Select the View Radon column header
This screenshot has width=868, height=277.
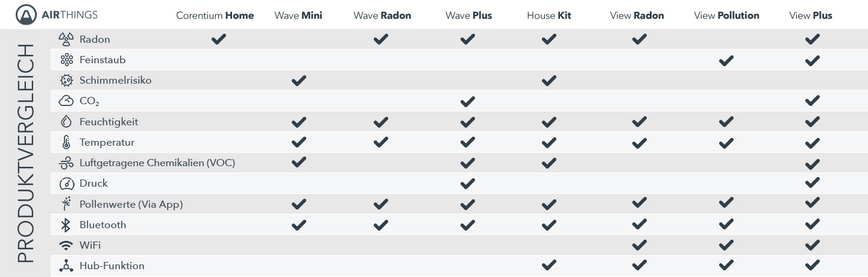click(637, 16)
